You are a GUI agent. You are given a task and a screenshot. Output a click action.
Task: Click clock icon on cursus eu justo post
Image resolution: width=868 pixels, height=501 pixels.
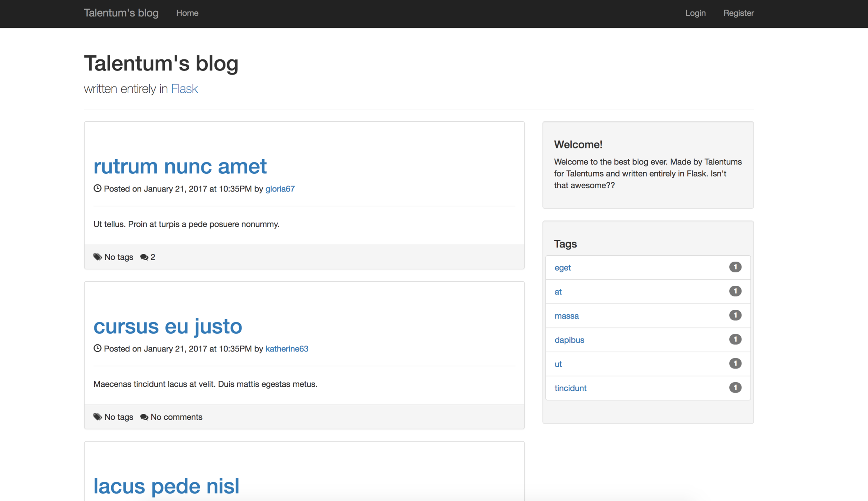97,348
